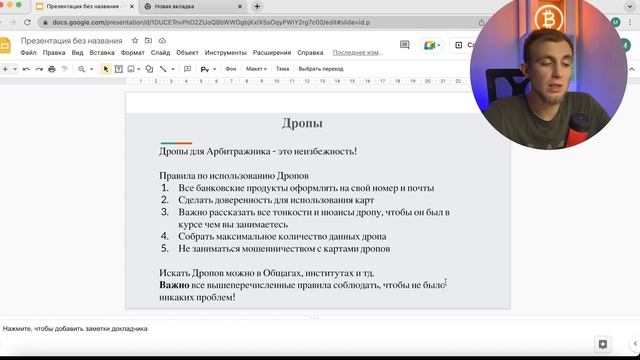Open the browser tab search chevron
The image size is (640, 360).
pos(629,7)
